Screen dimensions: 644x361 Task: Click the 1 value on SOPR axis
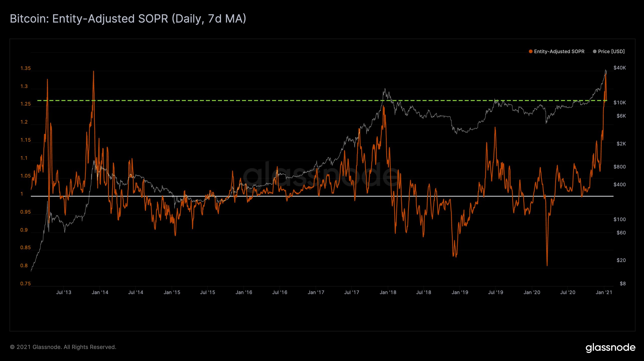(x=22, y=194)
